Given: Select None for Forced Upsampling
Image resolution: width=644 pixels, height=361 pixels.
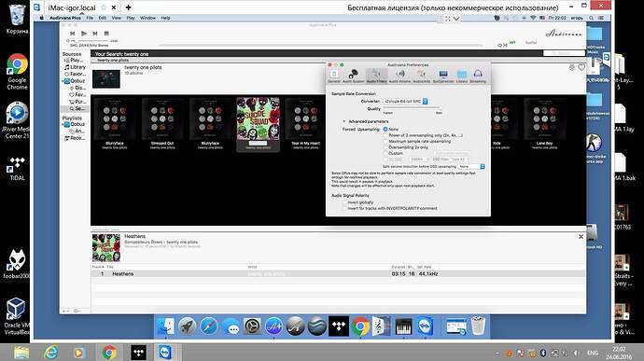Looking at the screenshot, I should [x=385, y=129].
